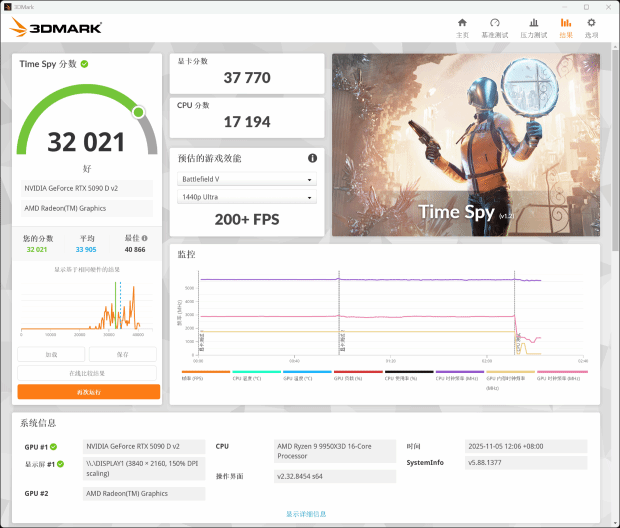Click the info icon beside 最佳 score
This screenshot has width=620, height=528.
point(145,238)
